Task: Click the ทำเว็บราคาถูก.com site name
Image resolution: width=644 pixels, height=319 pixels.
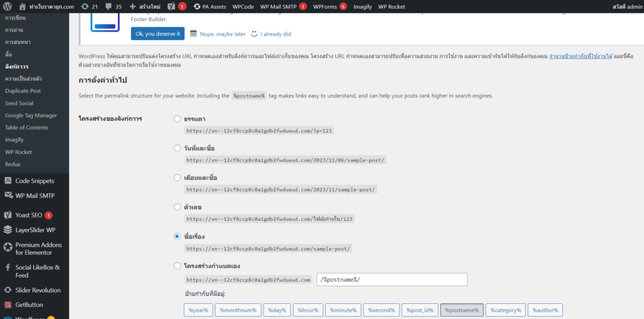Action: pos(52,6)
